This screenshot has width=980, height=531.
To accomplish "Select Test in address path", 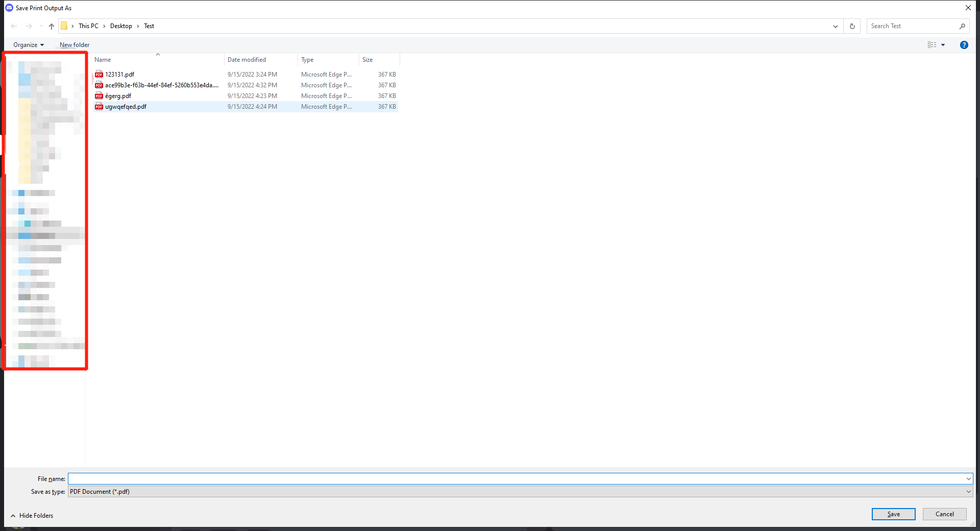I will (149, 26).
